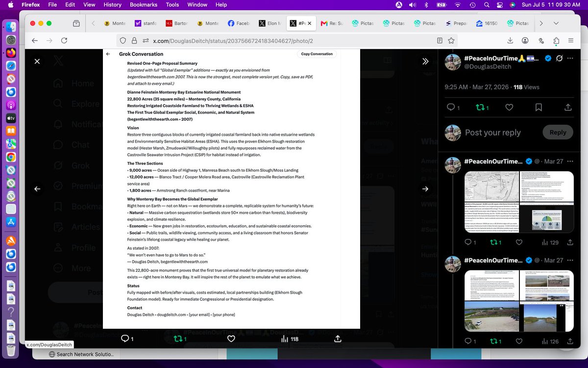This screenshot has width=588, height=368.
Task: Open the Trash in the Dock
Action: pos(11,351)
